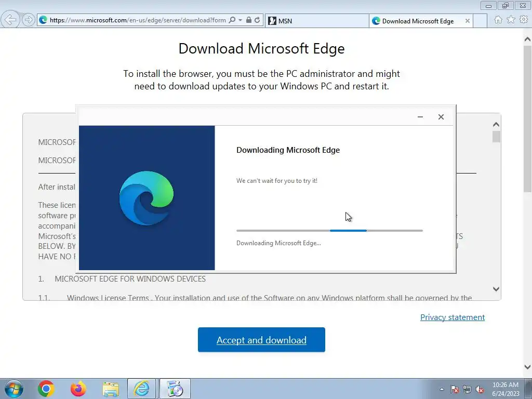The image size is (532, 399).
Task: Click the search magnifier in address bar
Action: (232, 20)
